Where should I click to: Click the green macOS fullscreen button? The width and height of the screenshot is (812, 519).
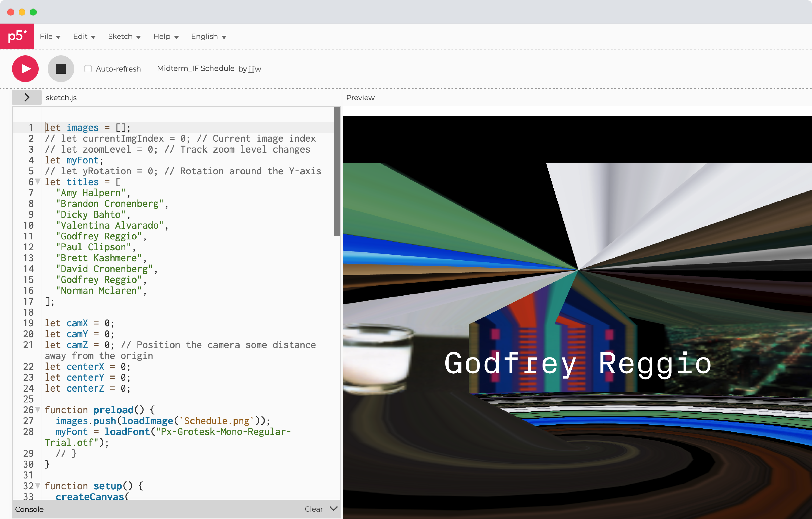[x=33, y=12]
